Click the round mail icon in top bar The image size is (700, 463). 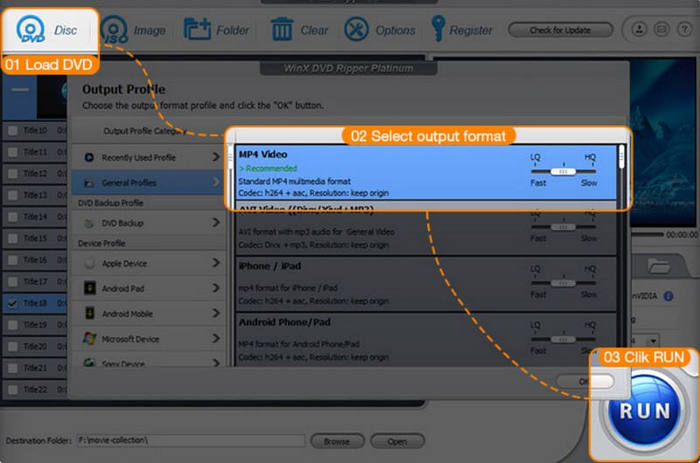coord(662,29)
